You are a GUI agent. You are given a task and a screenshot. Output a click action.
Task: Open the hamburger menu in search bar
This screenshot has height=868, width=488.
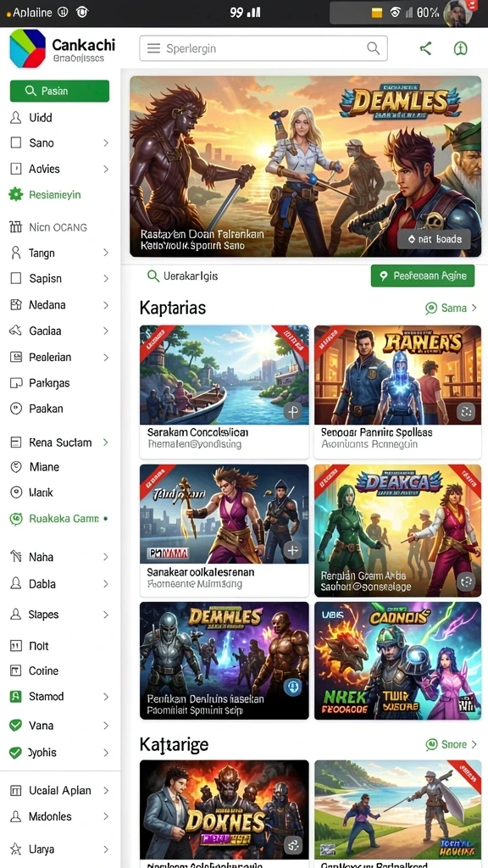tap(153, 48)
